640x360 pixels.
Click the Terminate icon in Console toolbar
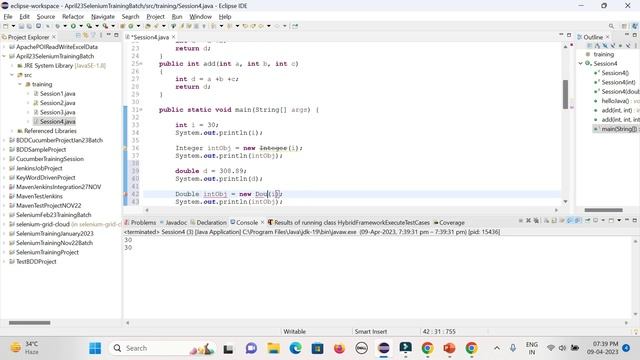(521, 220)
